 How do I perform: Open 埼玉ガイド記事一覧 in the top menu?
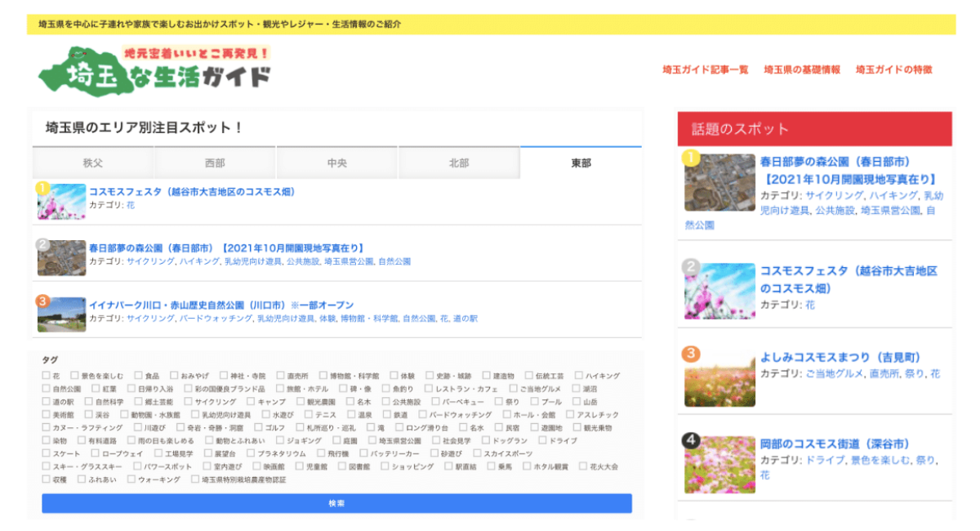705,70
